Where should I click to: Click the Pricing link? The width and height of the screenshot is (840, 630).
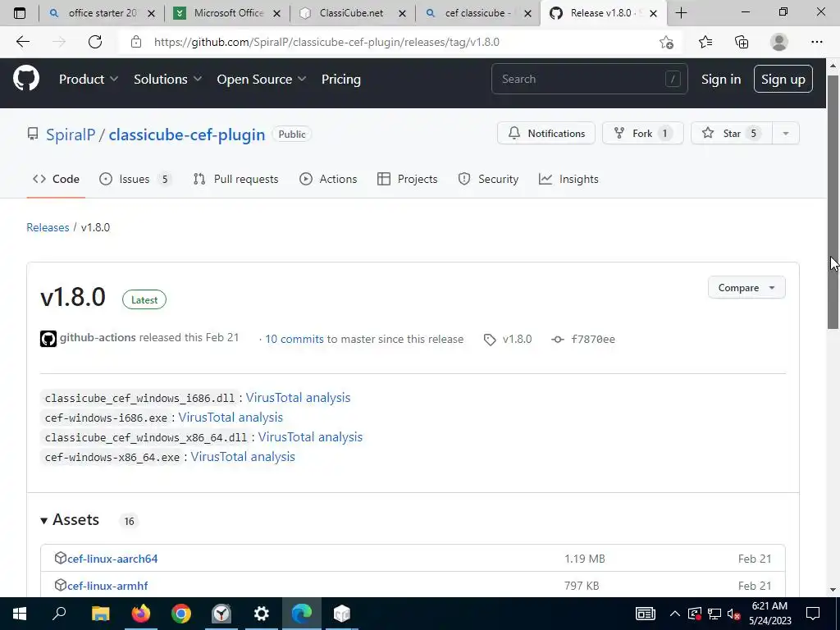point(340,80)
